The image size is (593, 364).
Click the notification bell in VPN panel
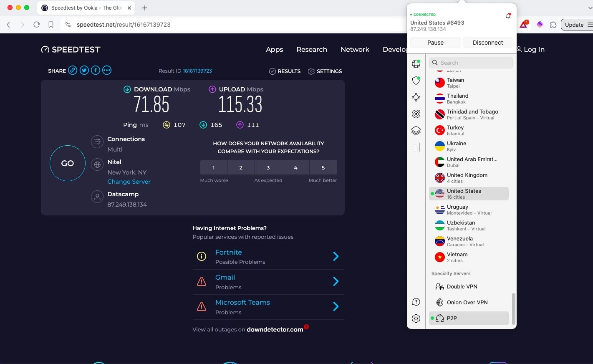(508, 16)
